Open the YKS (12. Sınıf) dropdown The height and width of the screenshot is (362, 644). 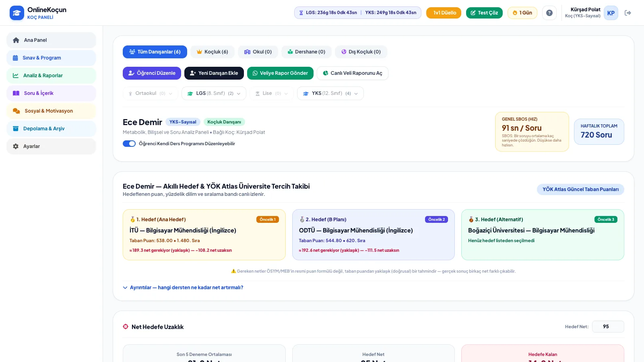pos(330,93)
